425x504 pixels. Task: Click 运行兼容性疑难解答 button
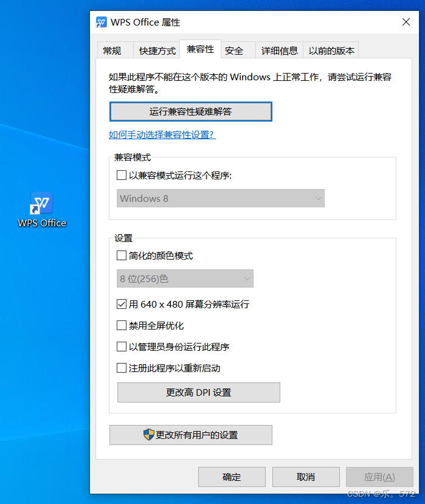pyautogui.click(x=191, y=111)
